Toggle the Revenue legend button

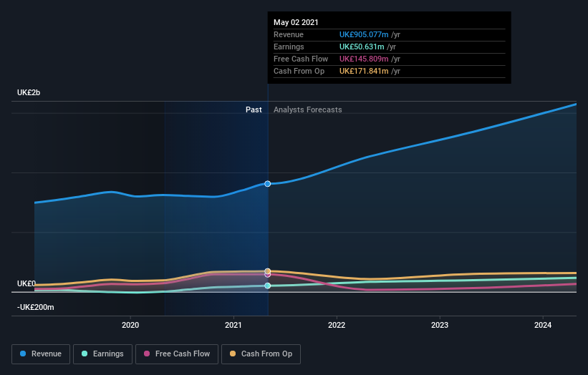[41, 354]
